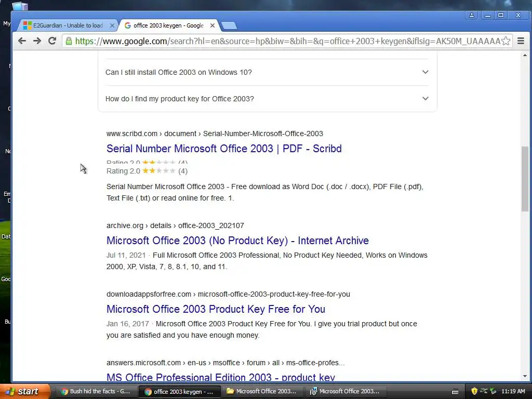The image size is (532, 399).
Task: Click the desktop computer icon above the browser
Action: coord(20,6)
